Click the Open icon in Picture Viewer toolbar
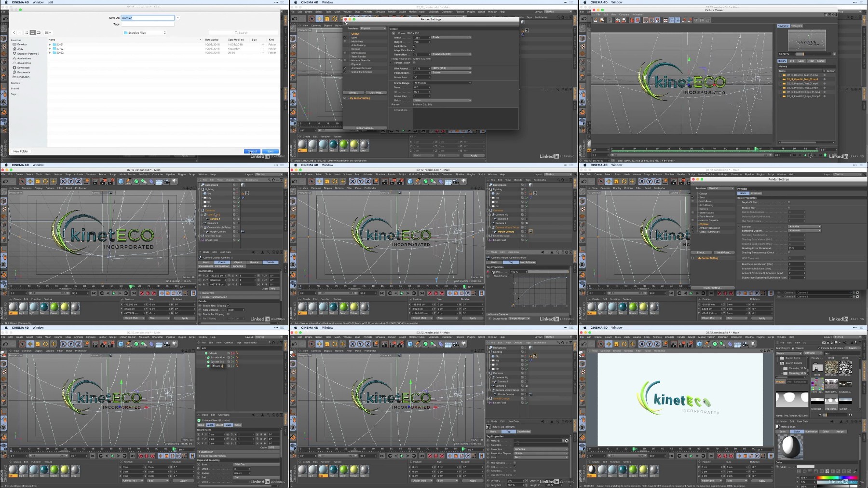 [x=596, y=20]
